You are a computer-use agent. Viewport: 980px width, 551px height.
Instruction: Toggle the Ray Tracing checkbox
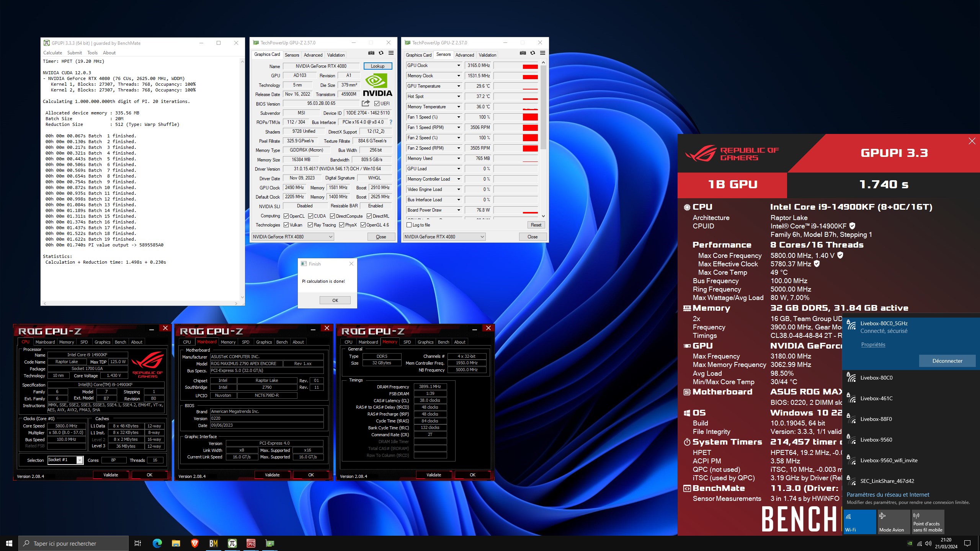[310, 225]
